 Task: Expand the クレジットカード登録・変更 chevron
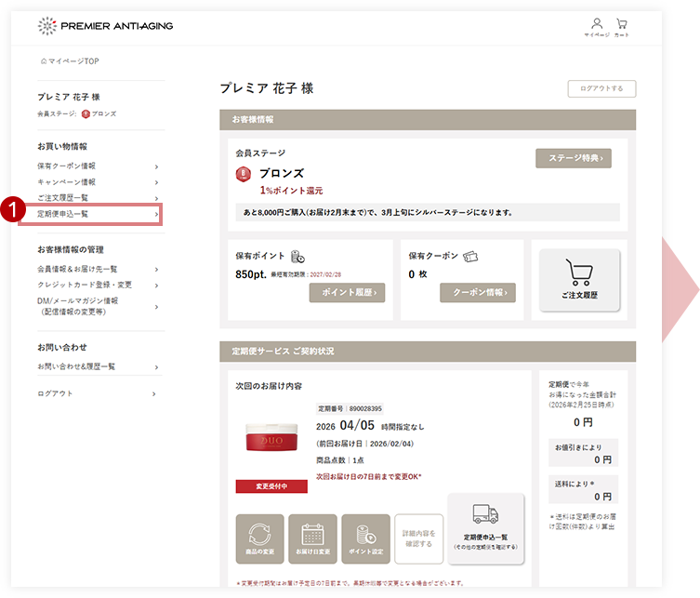pyautogui.click(x=156, y=285)
